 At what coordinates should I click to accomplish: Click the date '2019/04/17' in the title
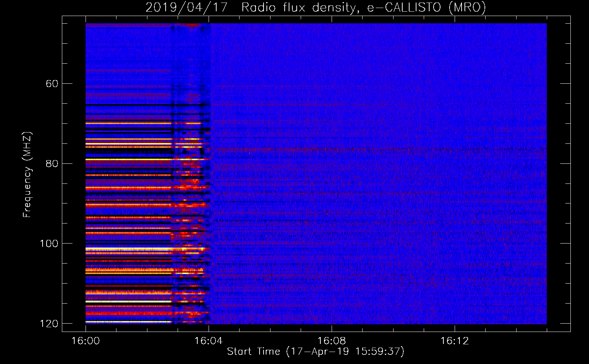click(x=187, y=7)
